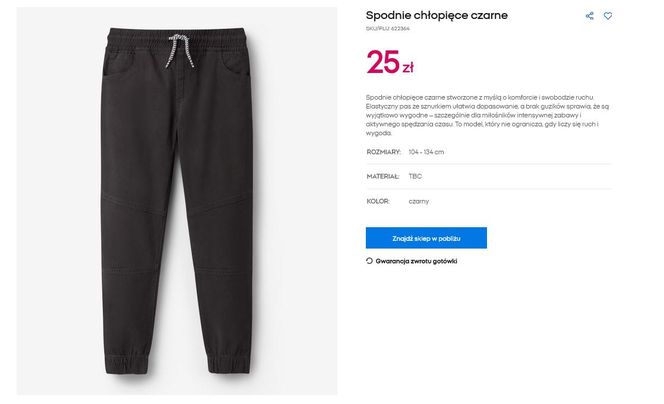Click the right front pocket in photo
664x404 pixels.
tap(236, 64)
